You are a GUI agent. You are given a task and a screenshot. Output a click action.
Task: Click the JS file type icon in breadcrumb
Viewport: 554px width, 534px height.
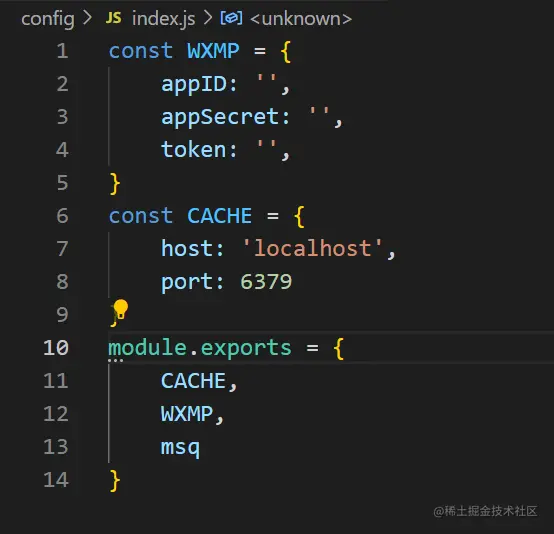114,18
